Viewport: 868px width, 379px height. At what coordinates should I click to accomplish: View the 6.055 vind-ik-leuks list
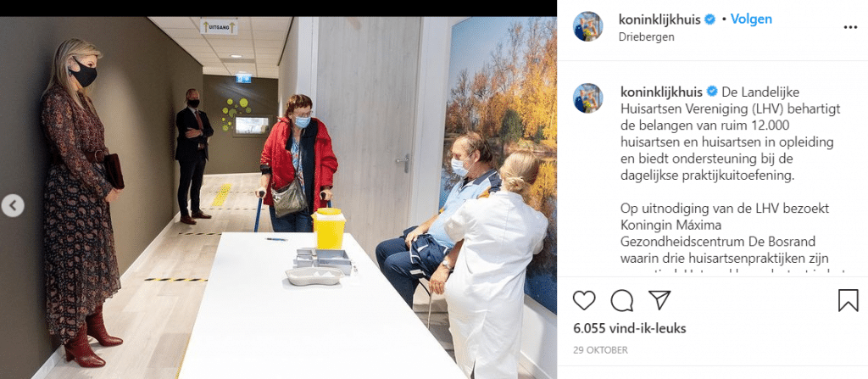630,329
